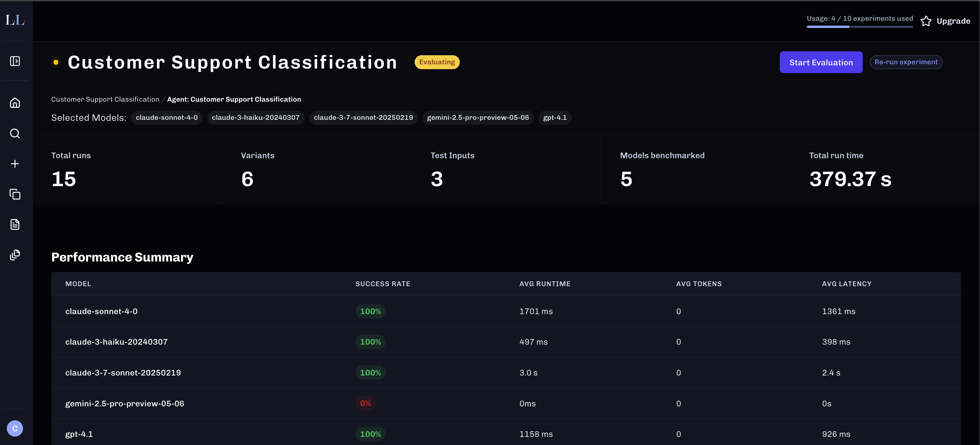This screenshot has width=980, height=445.
Task: Click the Upgrade star icon
Action: click(x=926, y=21)
